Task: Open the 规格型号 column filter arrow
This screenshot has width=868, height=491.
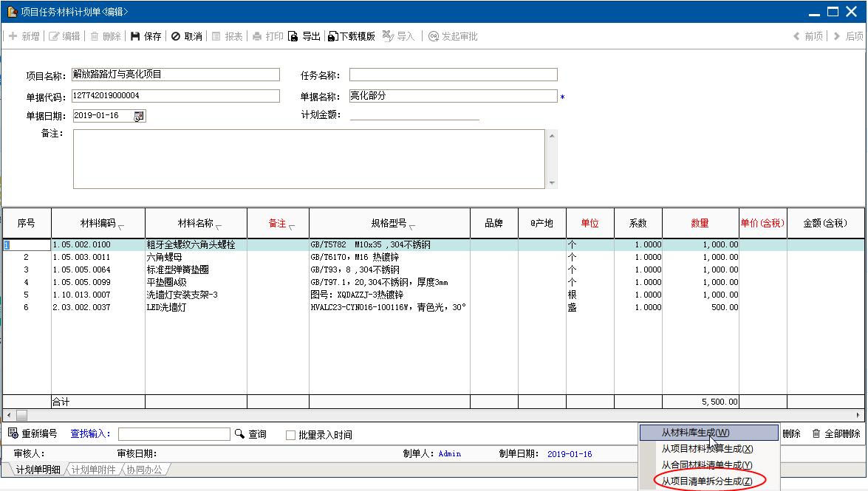Action: pos(412,226)
